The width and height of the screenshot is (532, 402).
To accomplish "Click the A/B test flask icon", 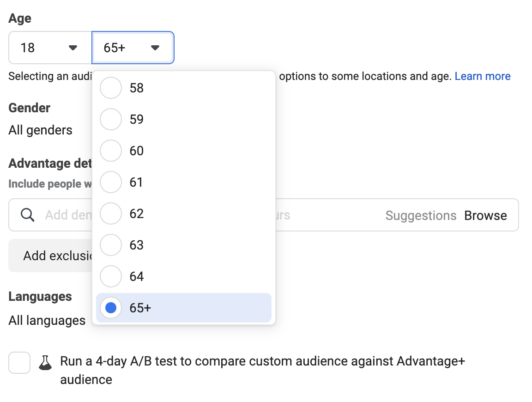I will 45,363.
